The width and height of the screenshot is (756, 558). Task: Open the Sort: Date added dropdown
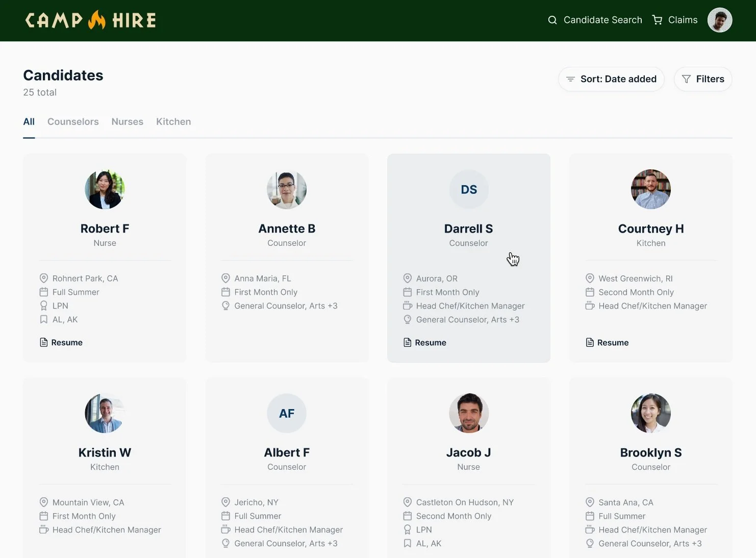tap(611, 79)
